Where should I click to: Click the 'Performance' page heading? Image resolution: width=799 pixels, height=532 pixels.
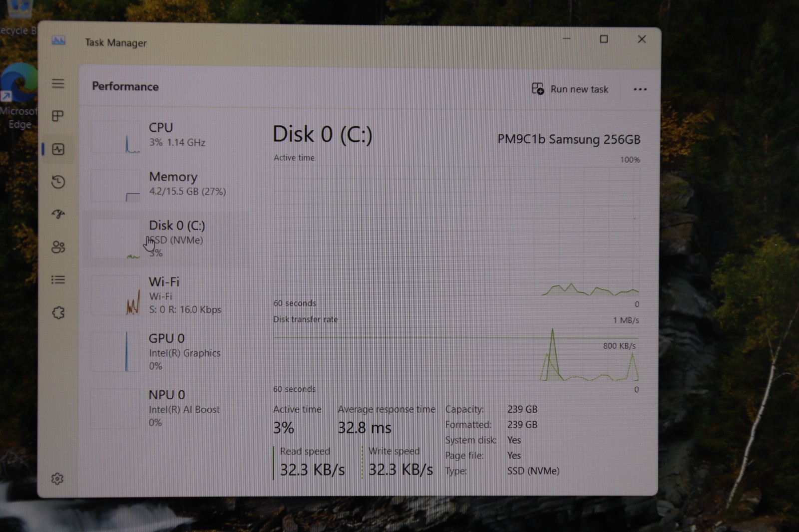click(x=125, y=86)
